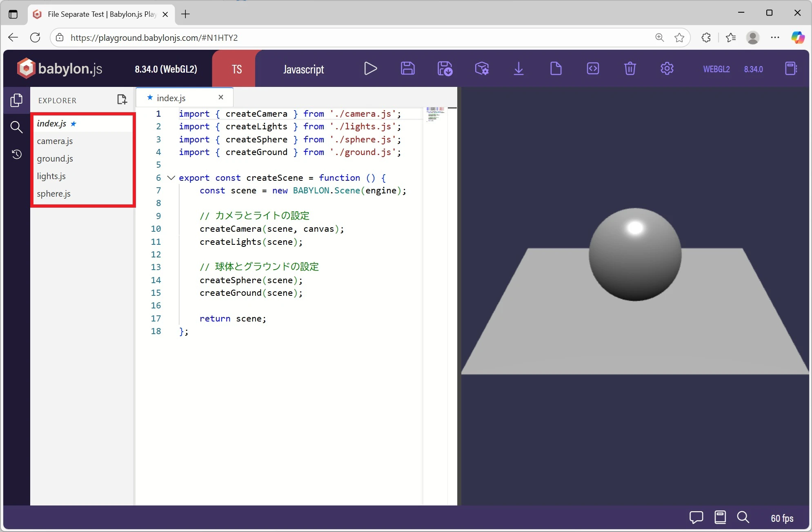
Task: Collapse the createScene function fold arrow
Action: [x=171, y=178]
